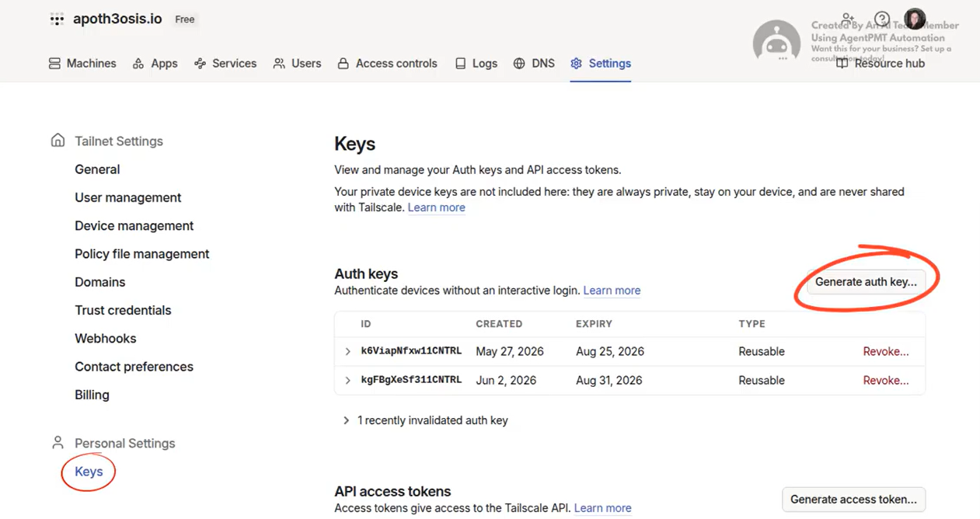
Task: Click the Users people icon
Action: [x=279, y=64]
